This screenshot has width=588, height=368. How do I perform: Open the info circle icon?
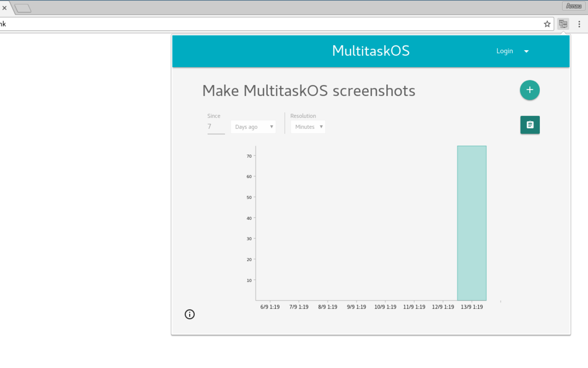(190, 314)
